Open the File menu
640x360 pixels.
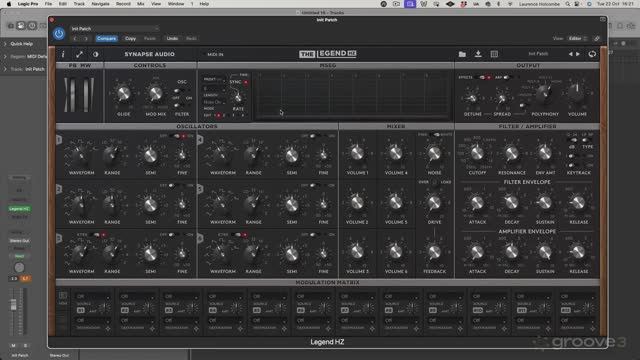pyautogui.click(x=48, y=4)
